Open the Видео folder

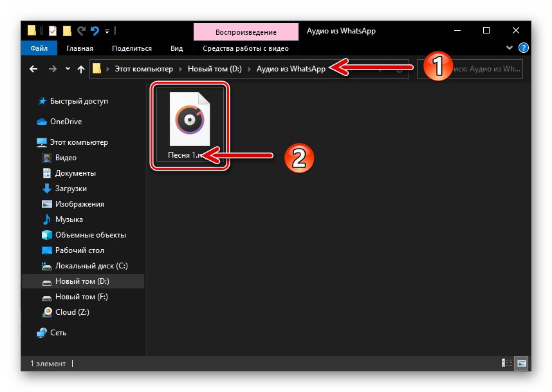point(66,158)
